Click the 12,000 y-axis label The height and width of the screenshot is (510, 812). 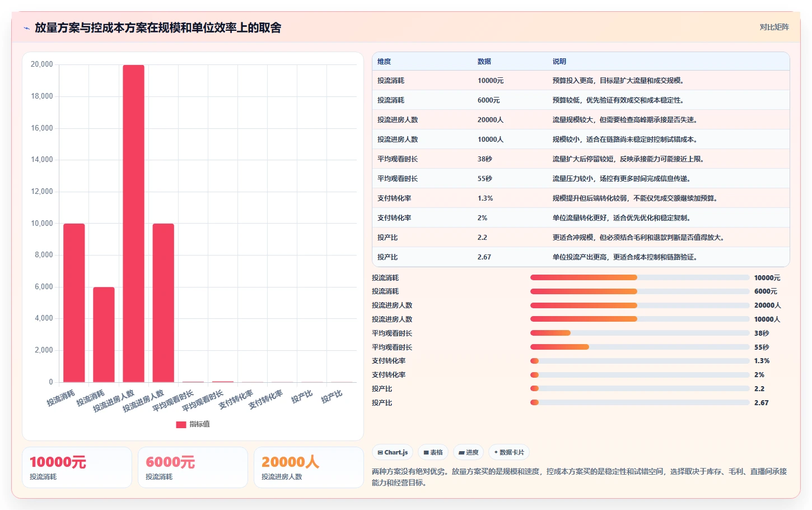coord(41,192)
